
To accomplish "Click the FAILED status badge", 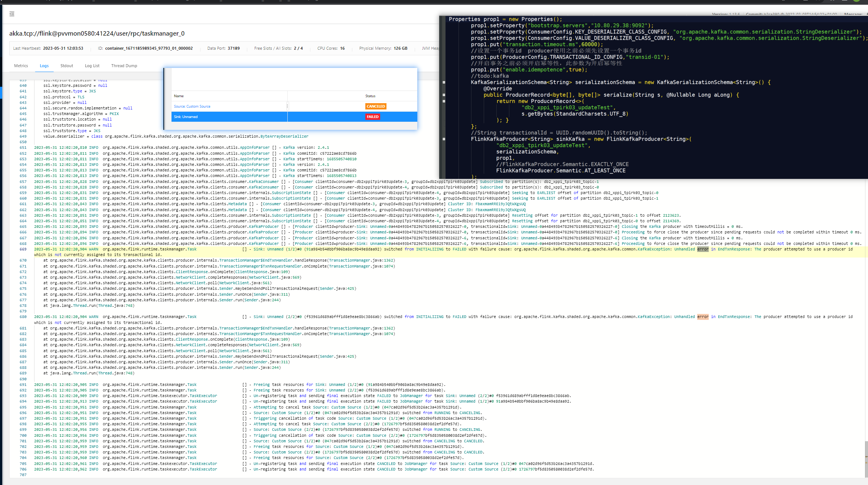I will 373,117.
